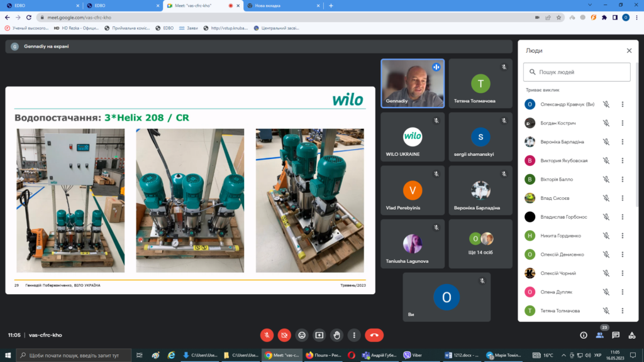Open Internet Explorer from taskbar
Viewport: 644px width, 362px height.
171,355
